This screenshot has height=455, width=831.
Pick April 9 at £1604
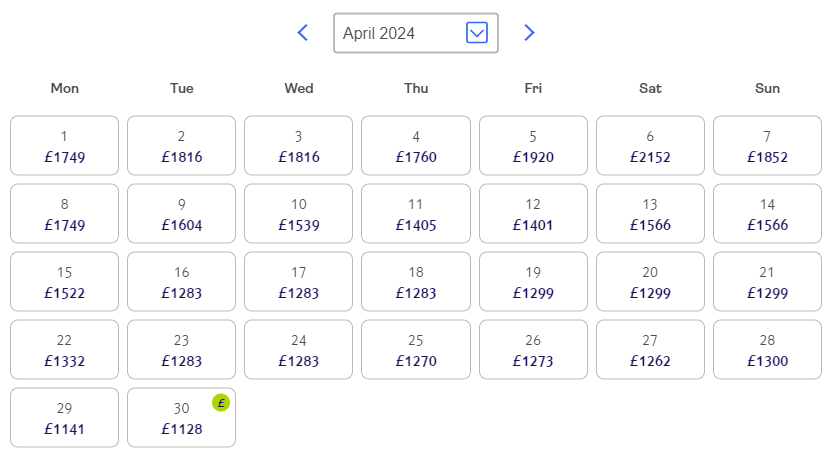[181, 213]
